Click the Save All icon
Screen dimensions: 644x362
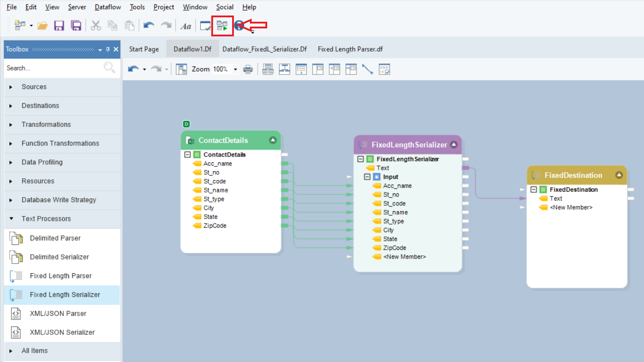(76, 26)
